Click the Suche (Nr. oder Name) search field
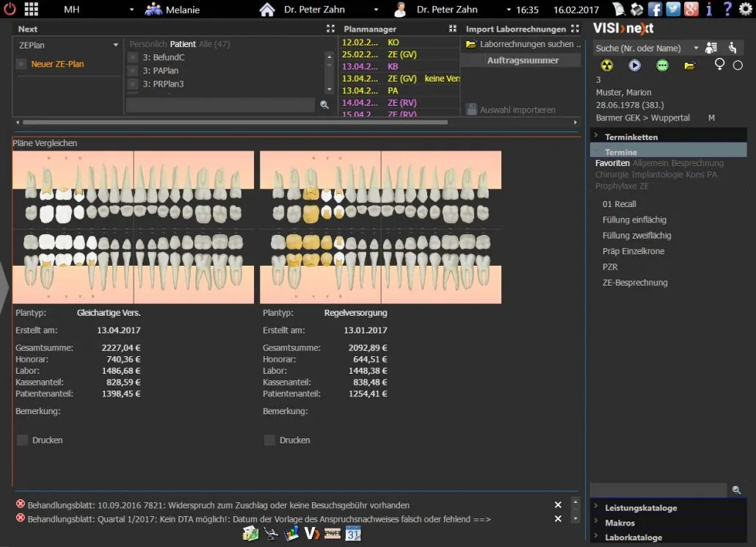 [x=643, y=48]
